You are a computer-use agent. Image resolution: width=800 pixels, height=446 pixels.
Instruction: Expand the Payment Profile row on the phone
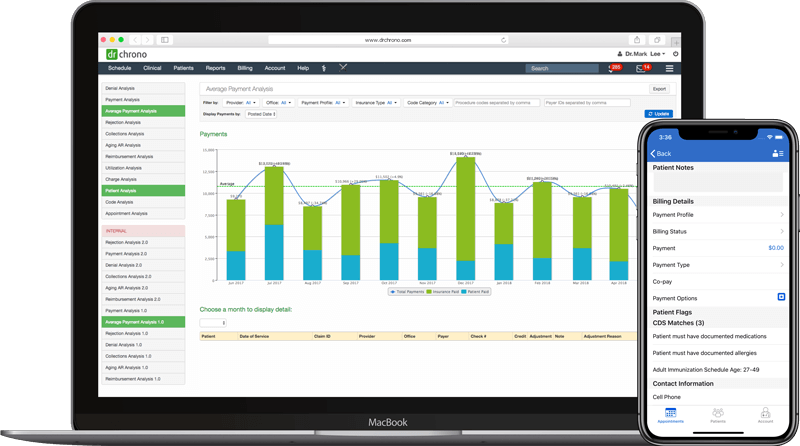click(x=718, y=215)
